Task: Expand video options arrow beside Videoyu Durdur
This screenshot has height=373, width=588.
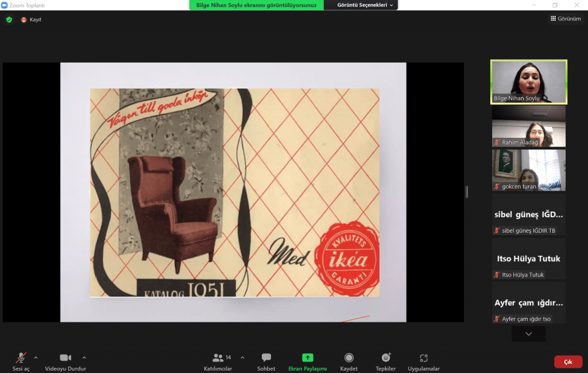Action: pos(84,357)
